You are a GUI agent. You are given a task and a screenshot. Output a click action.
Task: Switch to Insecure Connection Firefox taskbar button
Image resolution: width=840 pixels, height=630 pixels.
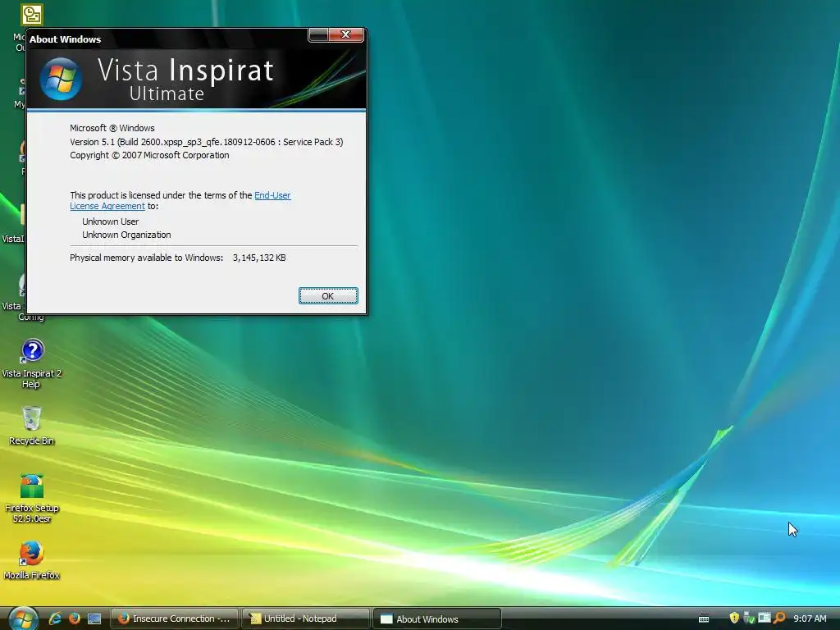click(x=174, y=619)
